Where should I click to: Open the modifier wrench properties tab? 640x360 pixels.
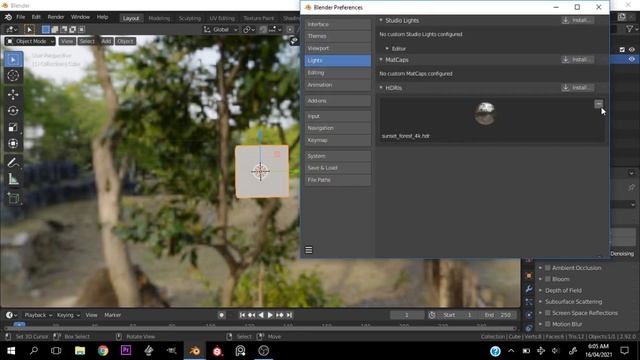point(529,289)
